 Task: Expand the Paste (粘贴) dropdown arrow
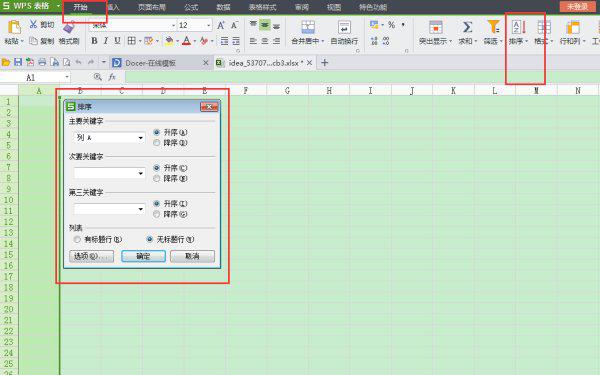(x=22, y=41)
